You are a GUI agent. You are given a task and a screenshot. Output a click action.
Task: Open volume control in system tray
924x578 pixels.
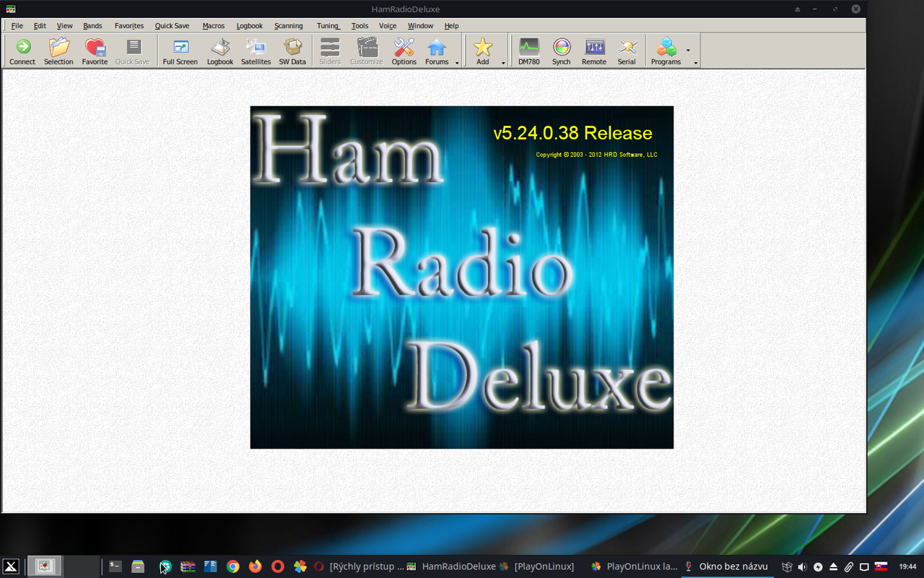click(x=802, y=566)
